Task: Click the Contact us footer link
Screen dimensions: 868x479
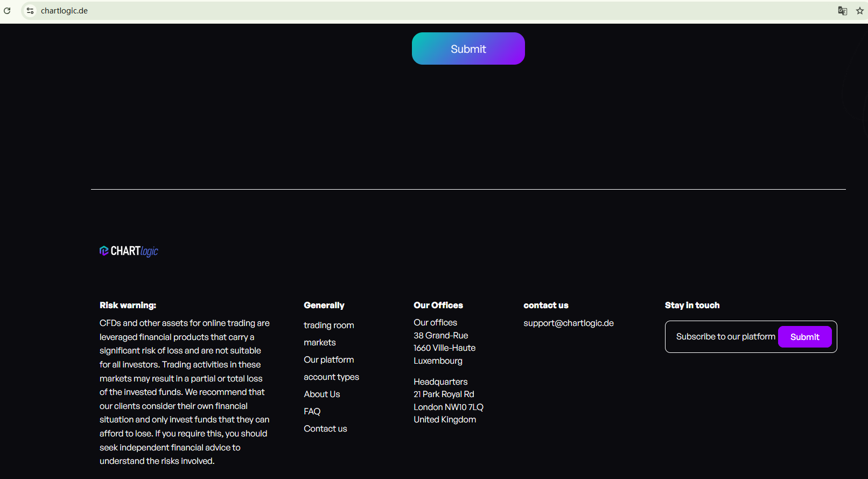Action: pyautogui.click(x=325, y=429)
